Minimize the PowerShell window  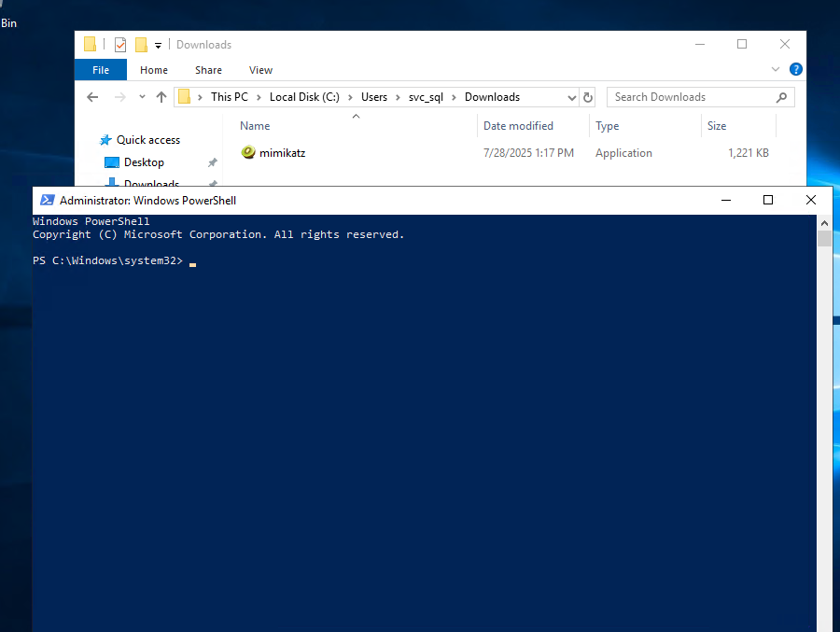tap(726, 200)
